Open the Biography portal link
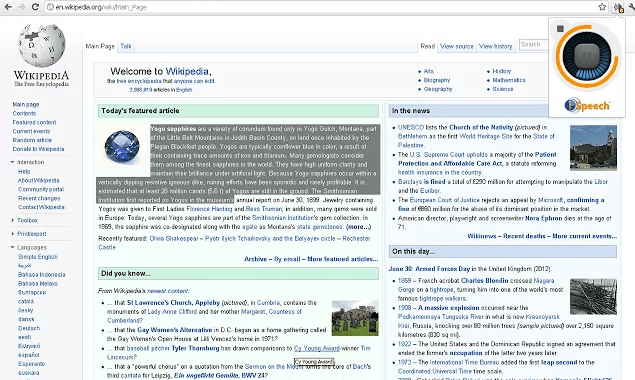The height and width of the screenshot is (380, 635). click(437, 80)
